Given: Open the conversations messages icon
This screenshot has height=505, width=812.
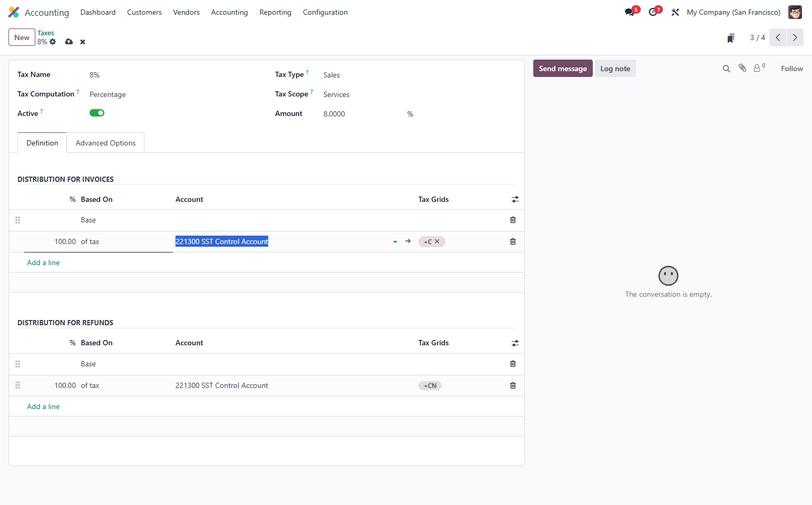Looking at the screenshot, I should click(630, 12).
